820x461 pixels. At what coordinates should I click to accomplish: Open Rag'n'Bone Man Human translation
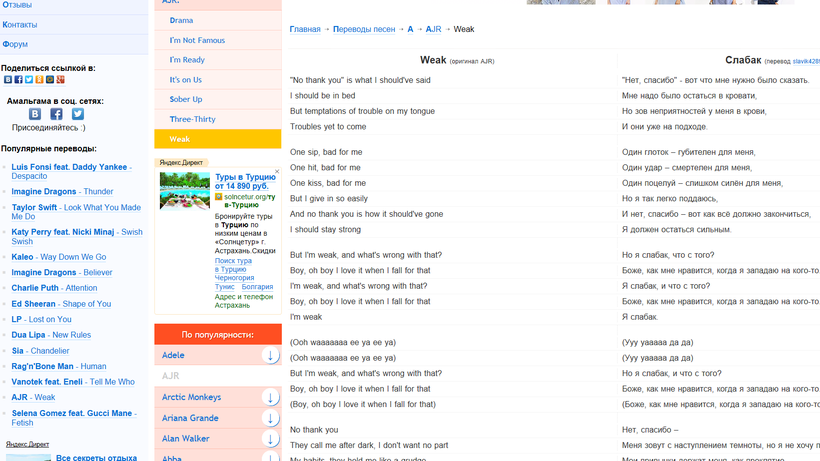59,366
